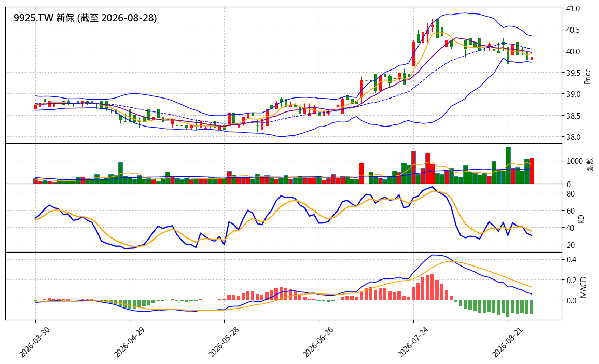Click the 39.5 price tick
This screenshot has width=599, height=364.
[x=573, y=73]
